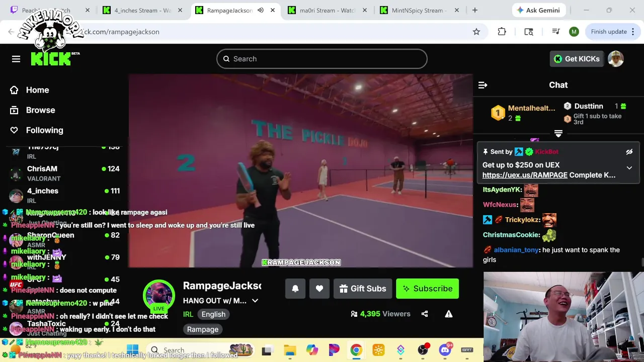Click the stream video player

click(301, 171)
